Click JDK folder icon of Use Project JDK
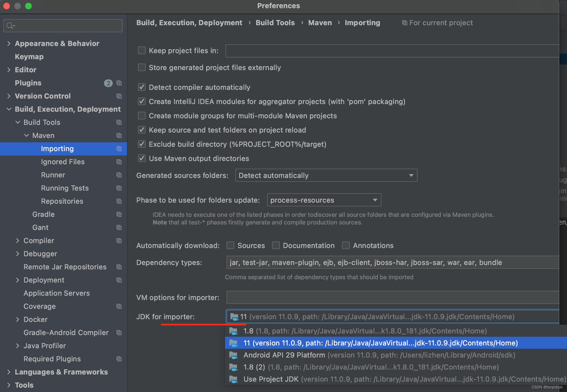 pos(233,379)
